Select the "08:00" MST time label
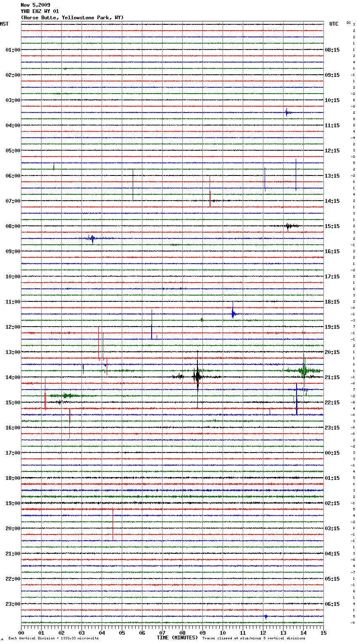 13,226
